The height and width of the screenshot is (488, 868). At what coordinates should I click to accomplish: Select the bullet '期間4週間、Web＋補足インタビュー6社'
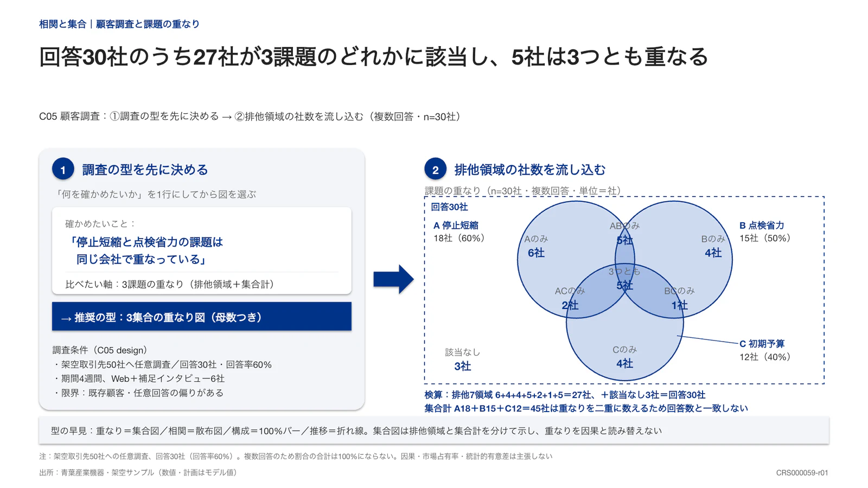[138, 378]
